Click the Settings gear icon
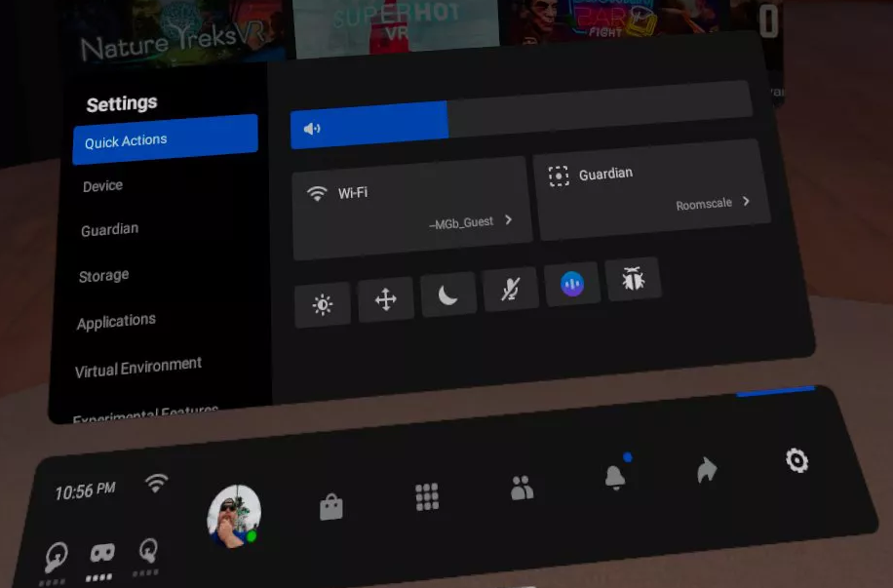Screen dimensions: 893x588 796,460
